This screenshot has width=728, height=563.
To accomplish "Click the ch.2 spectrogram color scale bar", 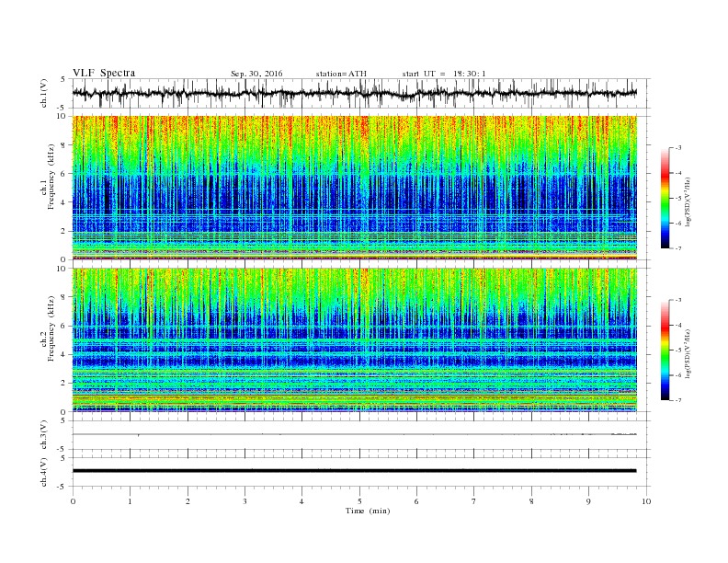I will pyautogui.click(x=665, y=350).
